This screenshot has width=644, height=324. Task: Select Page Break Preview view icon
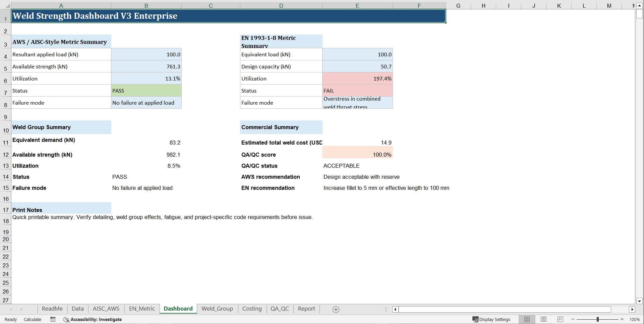pos(560,319)
